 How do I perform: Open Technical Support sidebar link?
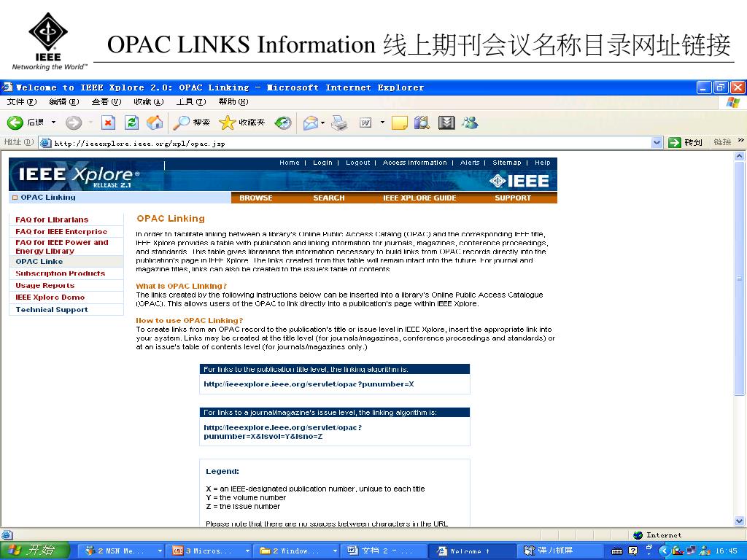(x=52, y=309)
